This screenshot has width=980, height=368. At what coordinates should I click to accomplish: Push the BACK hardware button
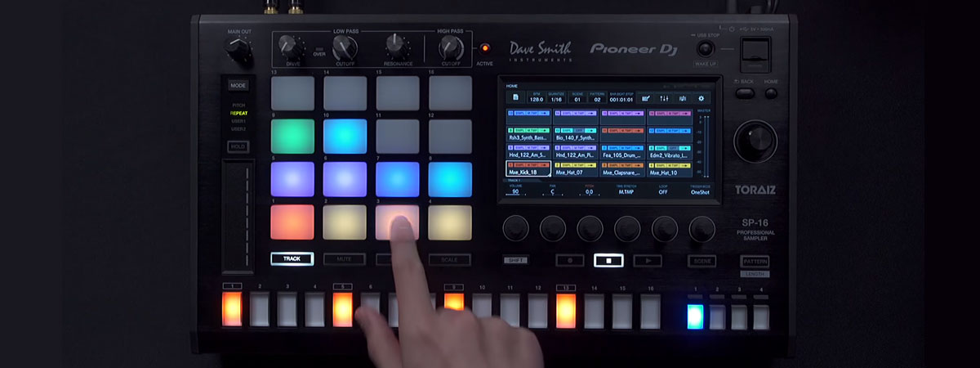coord(744,93)
